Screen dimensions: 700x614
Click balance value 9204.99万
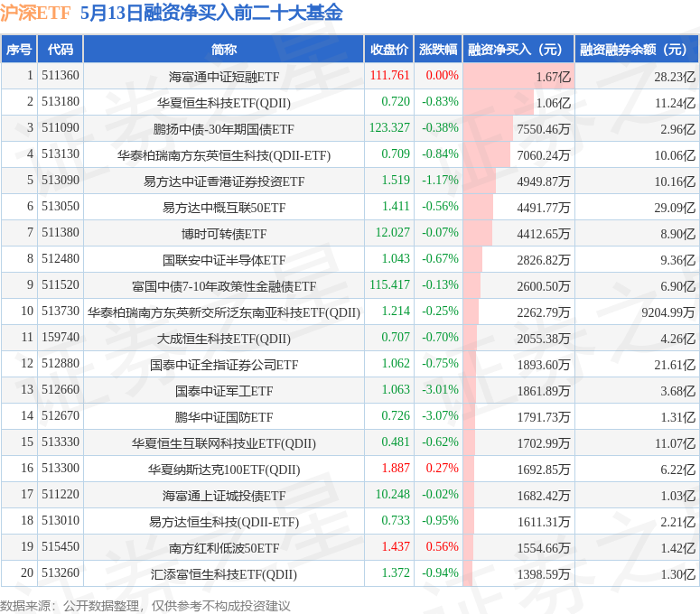[668, 312]
